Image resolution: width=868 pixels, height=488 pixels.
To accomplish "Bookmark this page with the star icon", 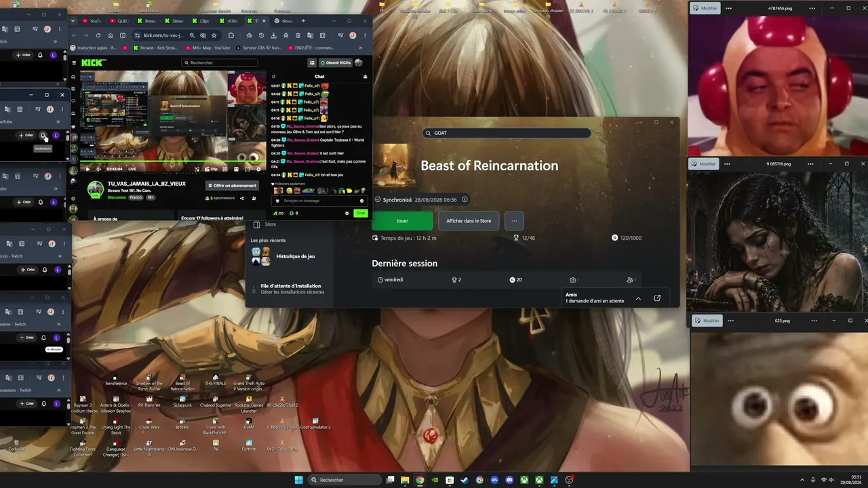I will [214, 35].
